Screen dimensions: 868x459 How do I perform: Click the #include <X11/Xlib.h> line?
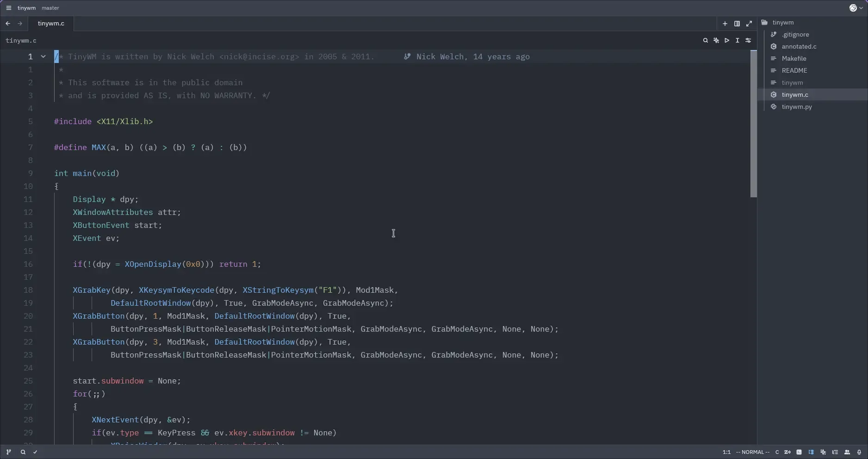coord(103,121)
